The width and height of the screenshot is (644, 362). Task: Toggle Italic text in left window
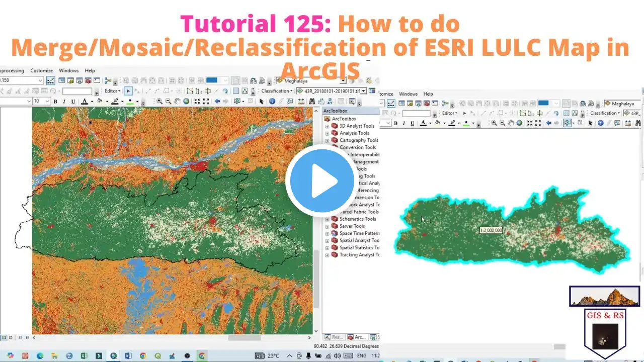(64, 101)
